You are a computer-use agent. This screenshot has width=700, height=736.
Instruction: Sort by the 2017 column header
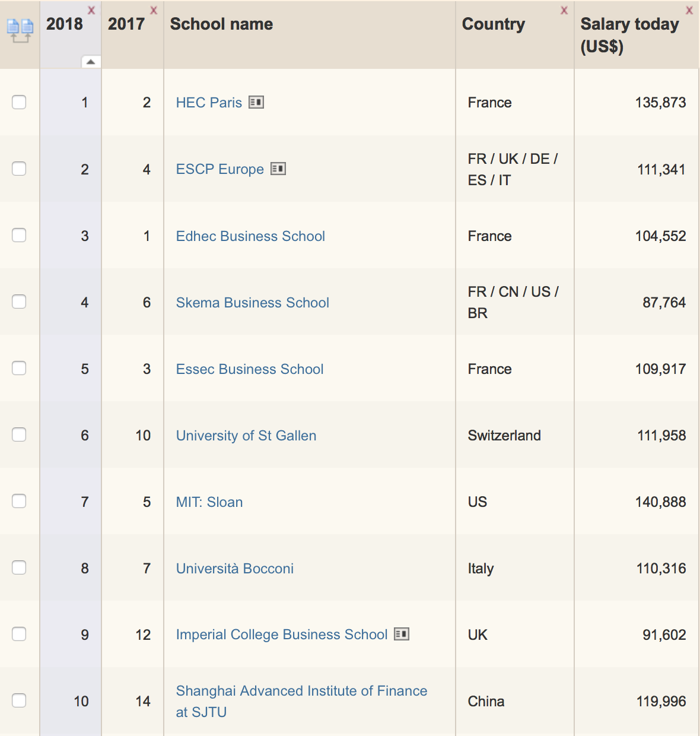[126, 24]
